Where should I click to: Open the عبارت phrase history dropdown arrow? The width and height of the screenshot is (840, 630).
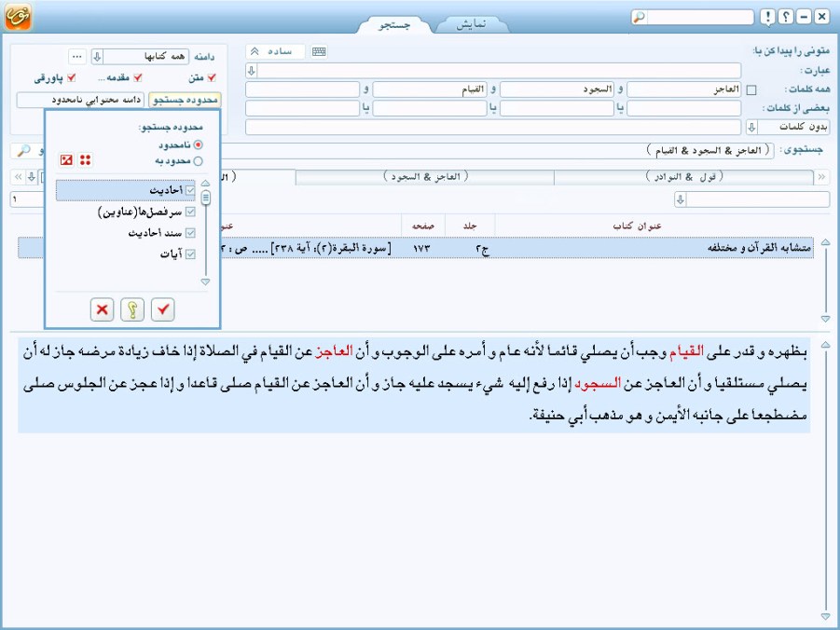click(x=251, y=71)
